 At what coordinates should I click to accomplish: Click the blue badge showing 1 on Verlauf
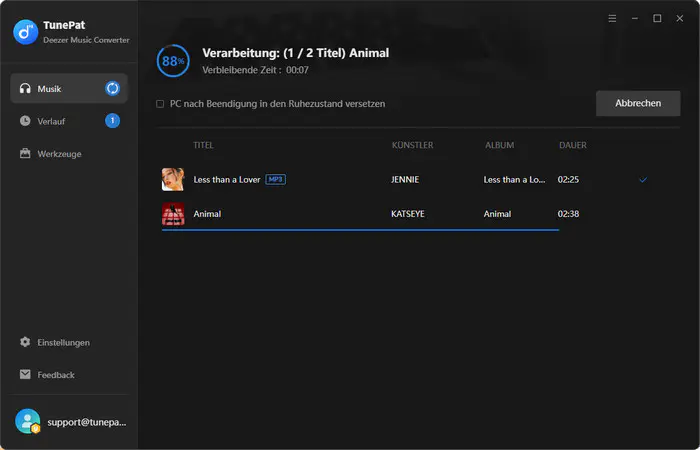tap(112, 121)
